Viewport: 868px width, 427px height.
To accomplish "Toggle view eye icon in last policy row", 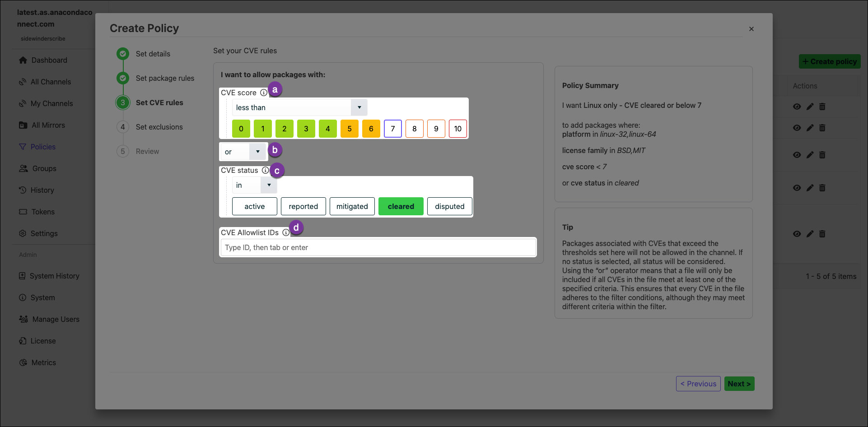I will [797, 234].
